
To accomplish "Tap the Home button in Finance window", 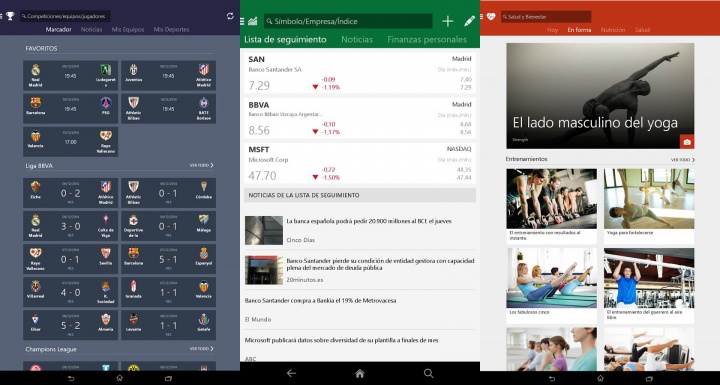I will [360, 373].
